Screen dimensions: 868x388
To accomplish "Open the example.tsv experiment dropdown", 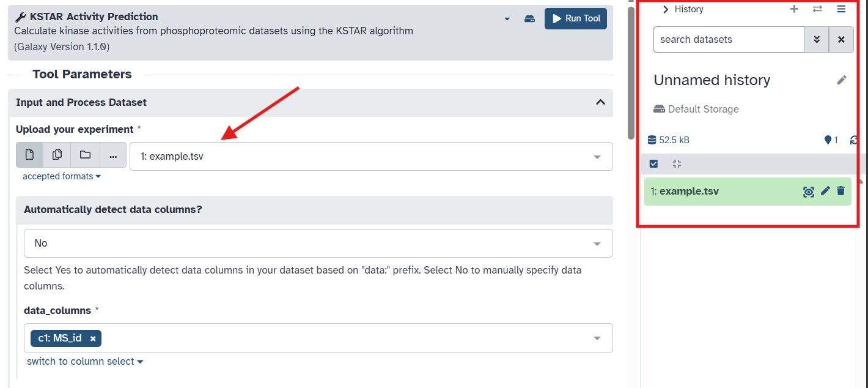I will tap(371, 157).
